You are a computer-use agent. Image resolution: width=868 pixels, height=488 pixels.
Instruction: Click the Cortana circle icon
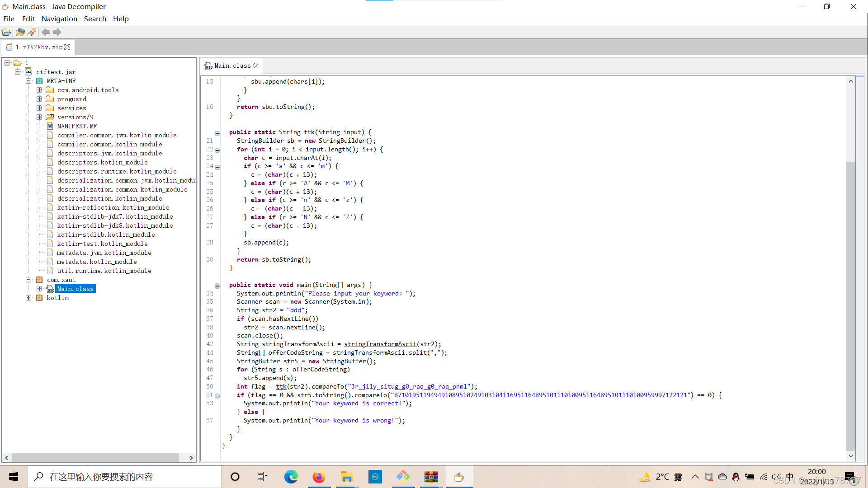click(235, 477)
